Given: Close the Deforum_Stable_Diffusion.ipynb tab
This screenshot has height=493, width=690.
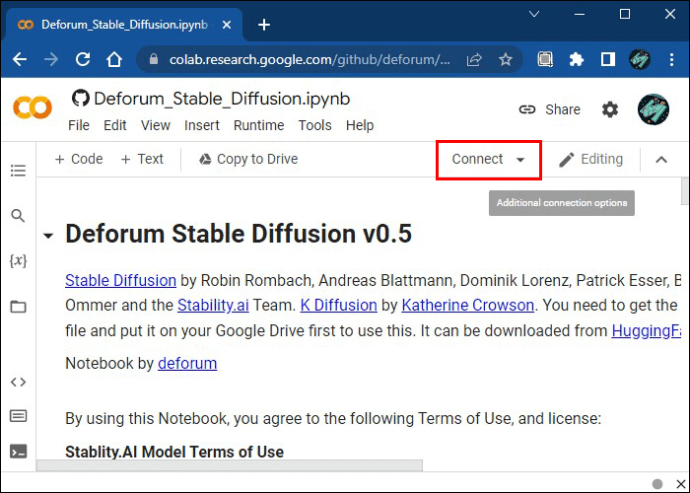Looking at the screenshot, I should (x=227, y=25).
